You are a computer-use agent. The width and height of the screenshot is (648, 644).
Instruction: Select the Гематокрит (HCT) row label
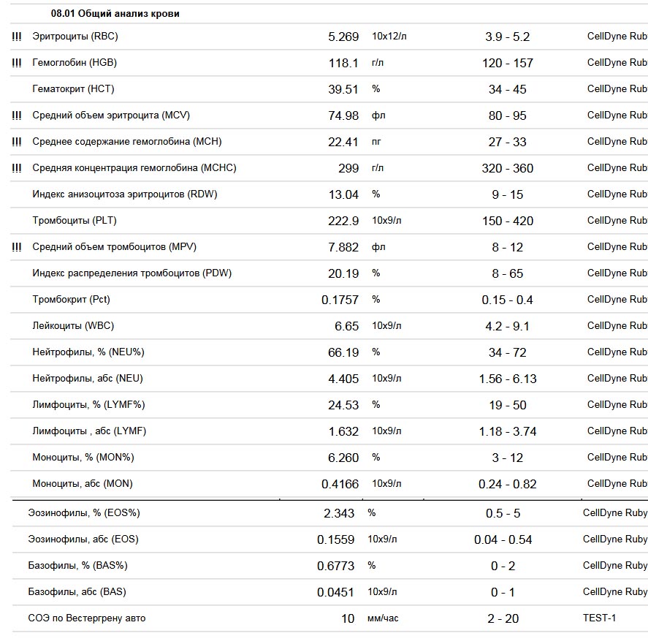coord(73,89)
